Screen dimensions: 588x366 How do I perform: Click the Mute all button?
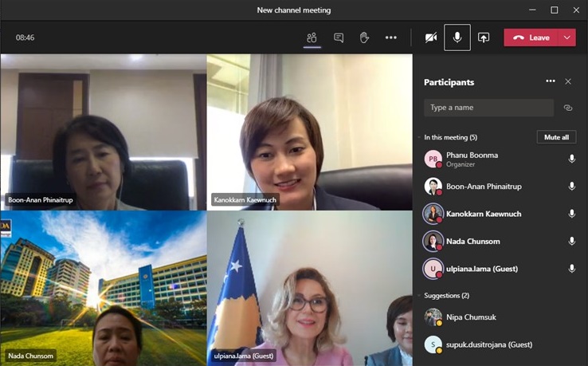(x=556, y=137)
